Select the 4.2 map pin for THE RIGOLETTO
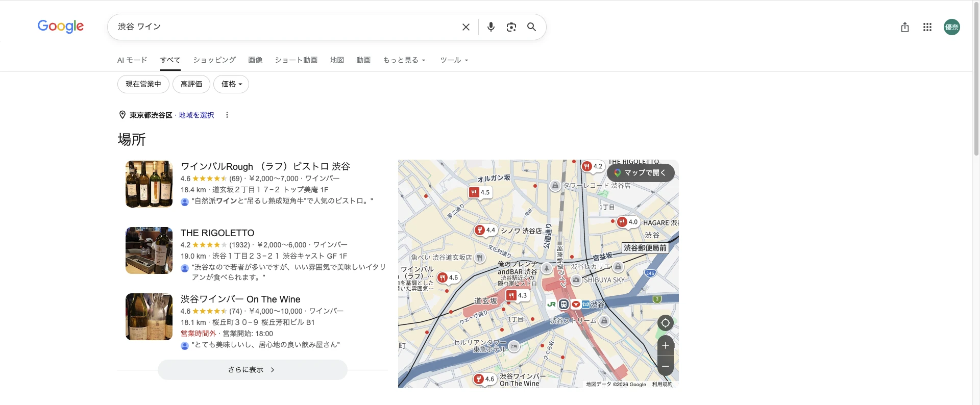 [x=593, y=166]
